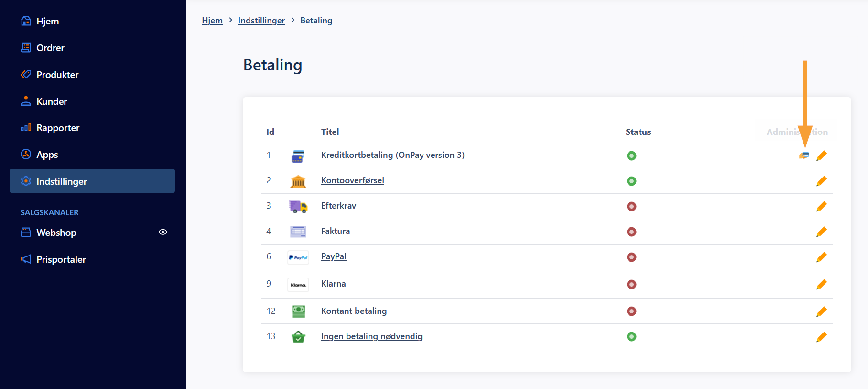Screen dimensions: 868x389
Task: Toggle green status of Kreditkortbetaling
Action: [x=631, y=156]
